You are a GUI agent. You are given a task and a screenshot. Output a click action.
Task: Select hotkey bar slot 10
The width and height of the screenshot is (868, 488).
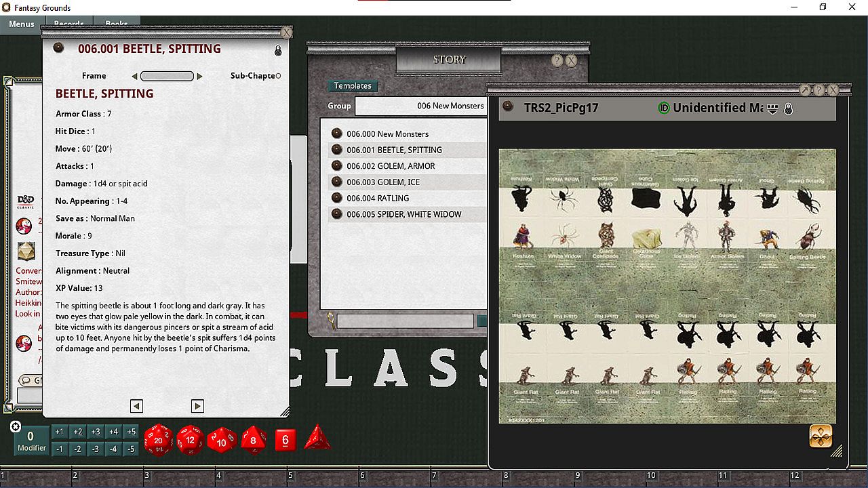[x=682, y=477]
